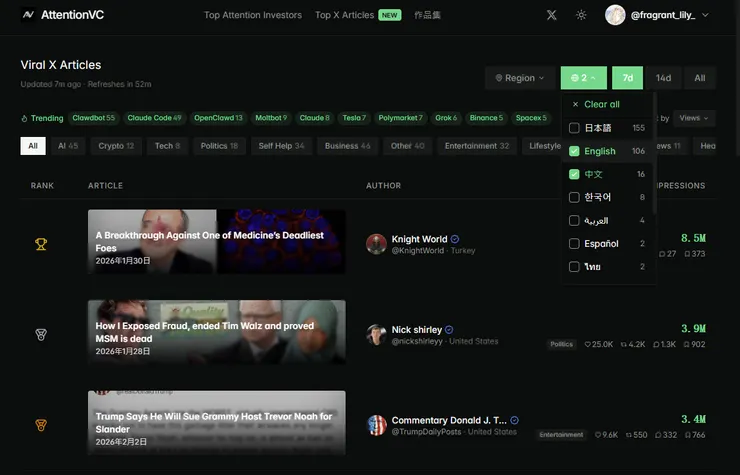Viewport: 740px width, 475px height.
Task: Click the comment icon showing 332
Action: (658, 435)
